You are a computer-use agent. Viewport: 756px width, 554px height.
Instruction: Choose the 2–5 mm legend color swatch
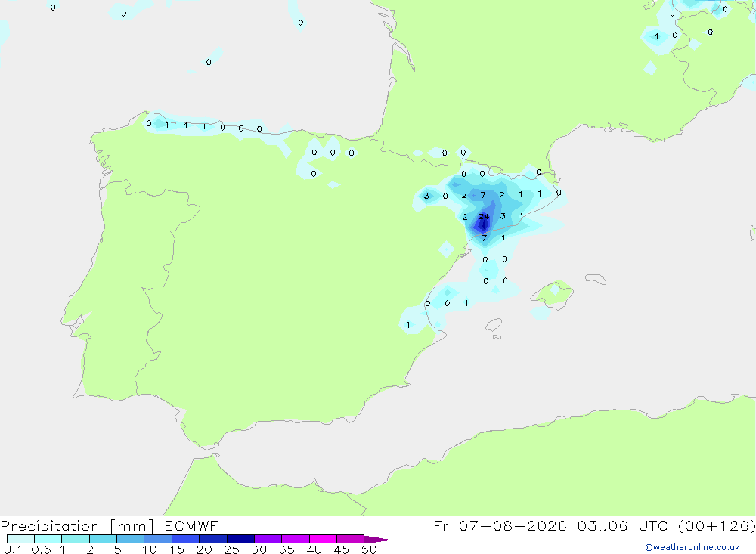(103, 539)
